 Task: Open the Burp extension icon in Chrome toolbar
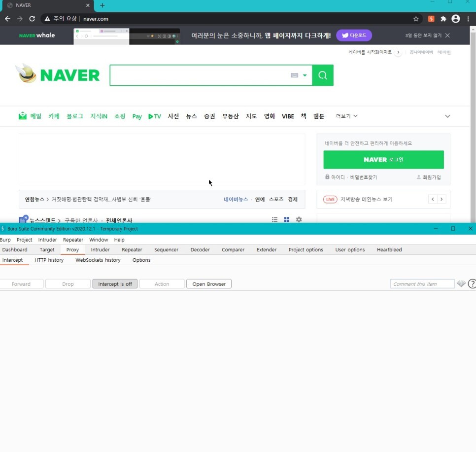point(431,19)
